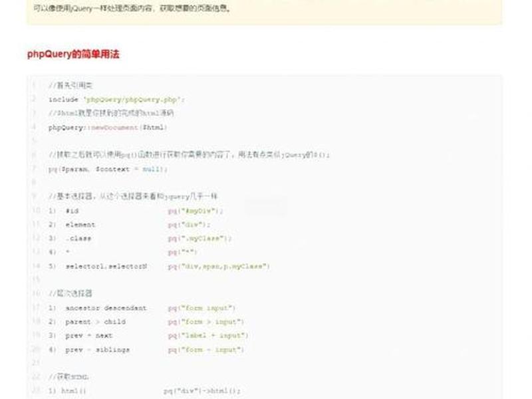532x399 pixels.
Task: Select the pq("div"); example
Action: click(189, 225)
